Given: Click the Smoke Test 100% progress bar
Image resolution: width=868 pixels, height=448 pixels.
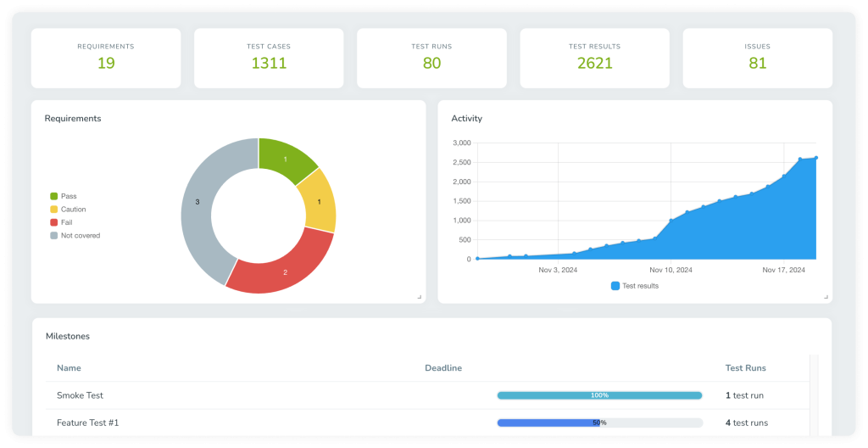Looking at the screenshot, I should click(599, 395).
